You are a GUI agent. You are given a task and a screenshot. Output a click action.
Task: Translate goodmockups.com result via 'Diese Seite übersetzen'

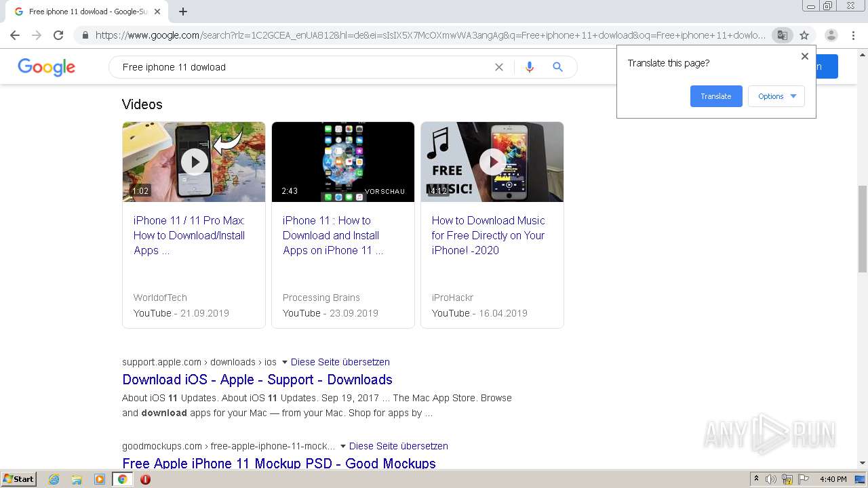pyautogui.click(x=399, y=446)
